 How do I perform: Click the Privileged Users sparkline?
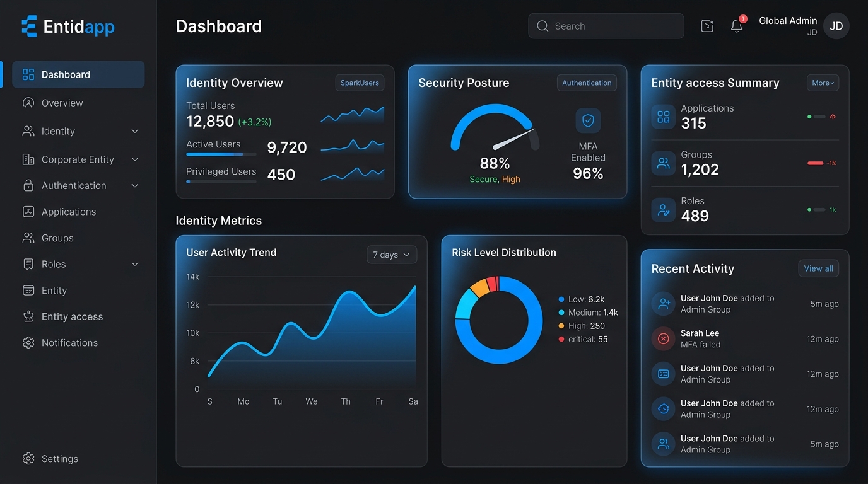point(352,174)
